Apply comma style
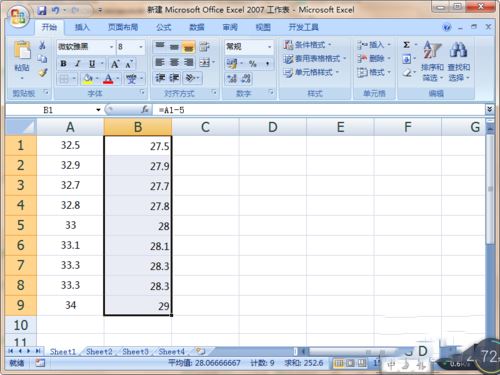 (x=267, y=63)
